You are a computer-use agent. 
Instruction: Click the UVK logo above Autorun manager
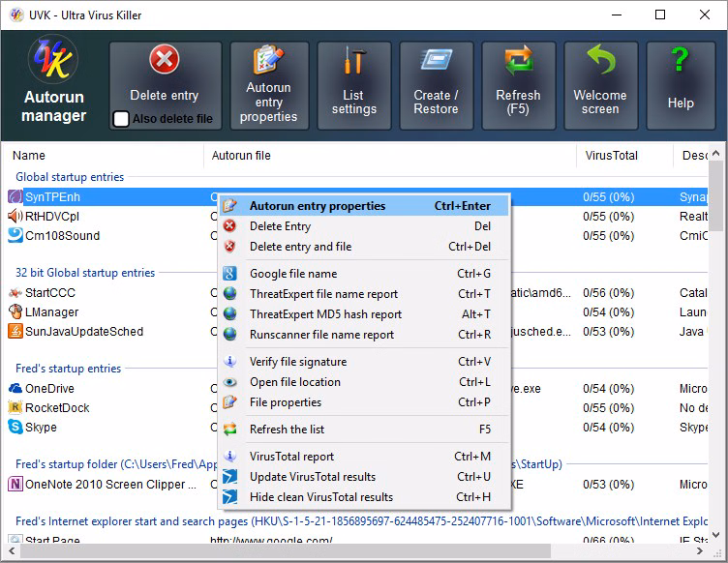[53, 59]
